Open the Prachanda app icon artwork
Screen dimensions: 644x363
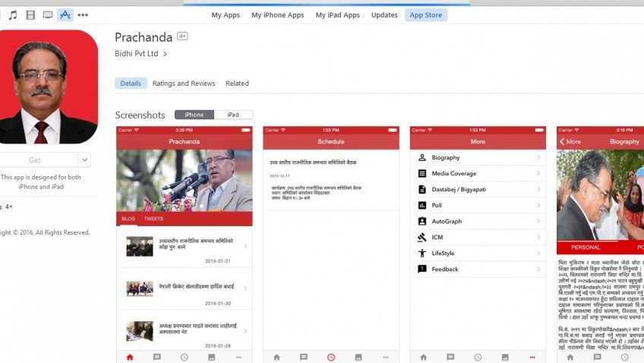(49, 87)
